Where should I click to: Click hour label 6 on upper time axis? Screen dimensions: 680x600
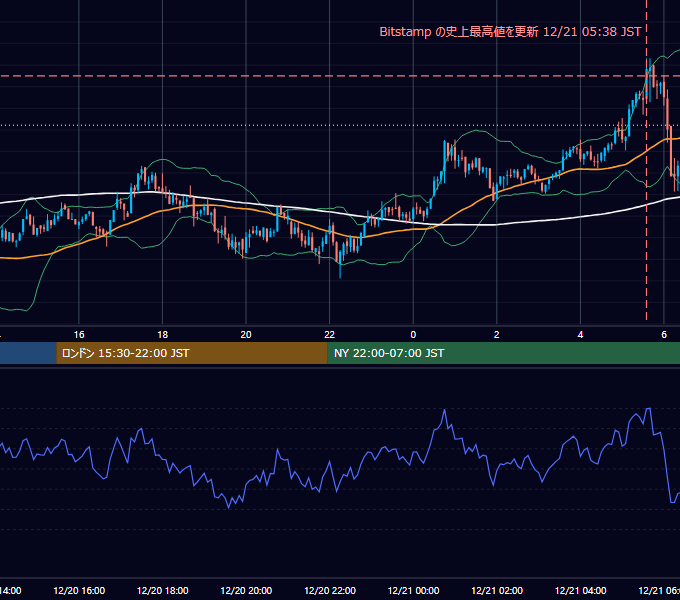[664, 335]
